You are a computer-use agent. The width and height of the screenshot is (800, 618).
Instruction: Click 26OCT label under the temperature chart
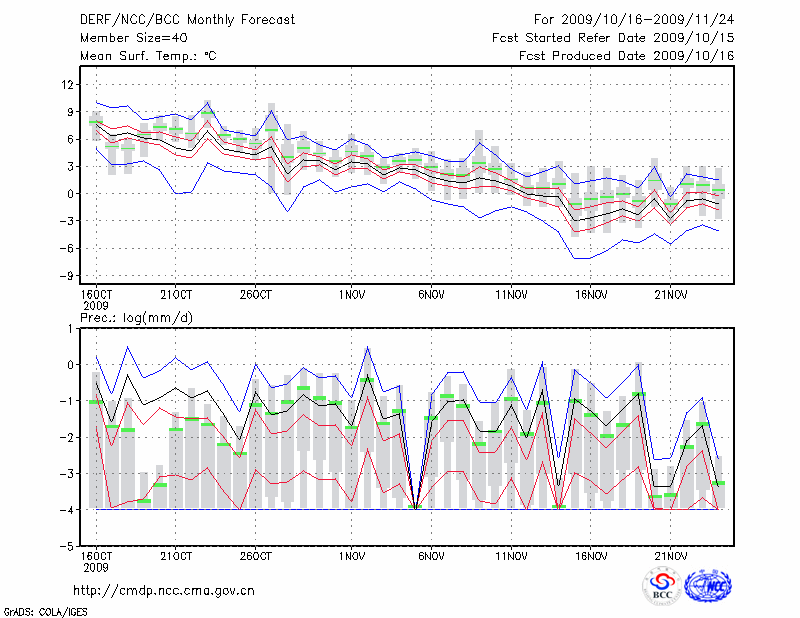click(256, 294)
